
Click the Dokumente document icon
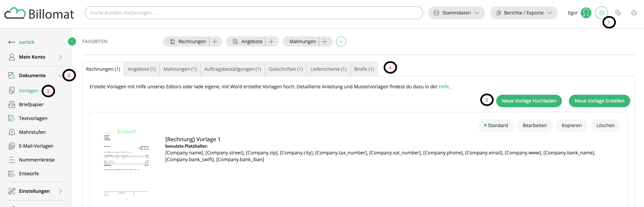pos(12,76)
